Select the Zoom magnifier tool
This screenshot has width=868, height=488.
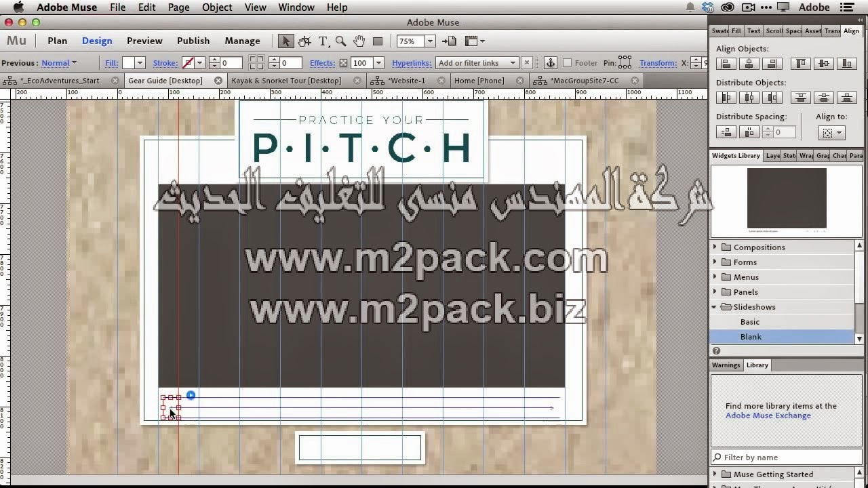(x=340, y=41)
